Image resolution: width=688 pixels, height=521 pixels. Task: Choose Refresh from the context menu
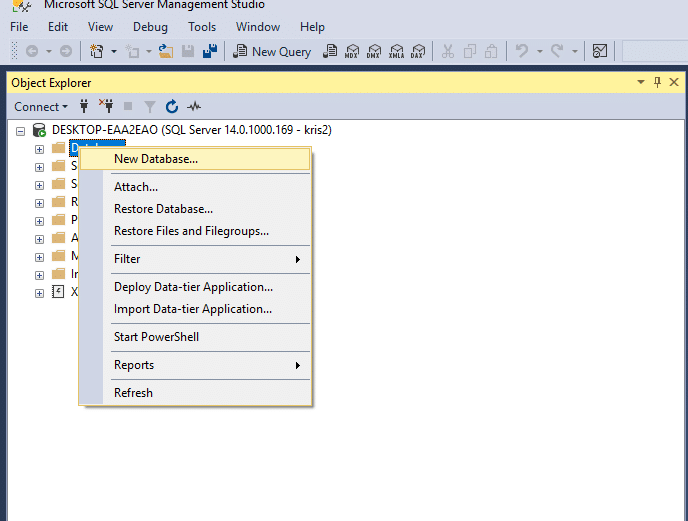click(x=195, y=393)
